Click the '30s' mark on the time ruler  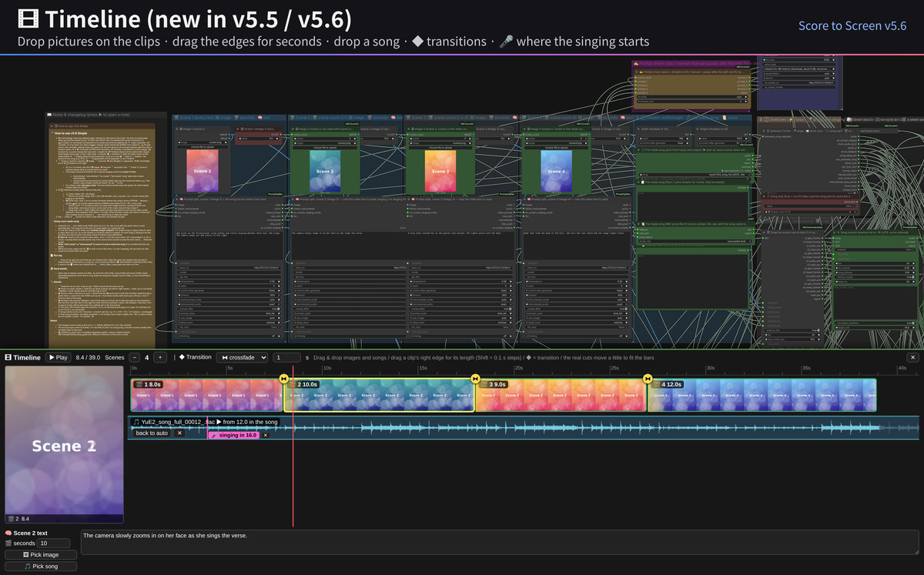710,369
